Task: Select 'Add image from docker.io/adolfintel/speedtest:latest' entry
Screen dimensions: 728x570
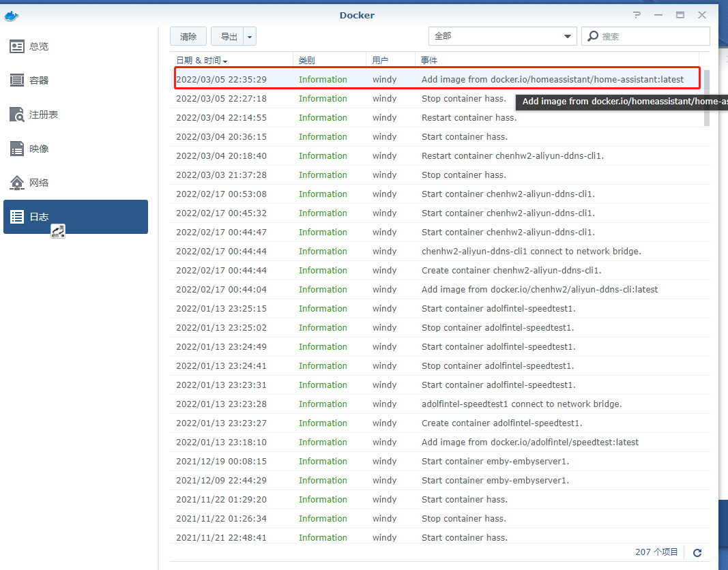Action: (439, 442)
